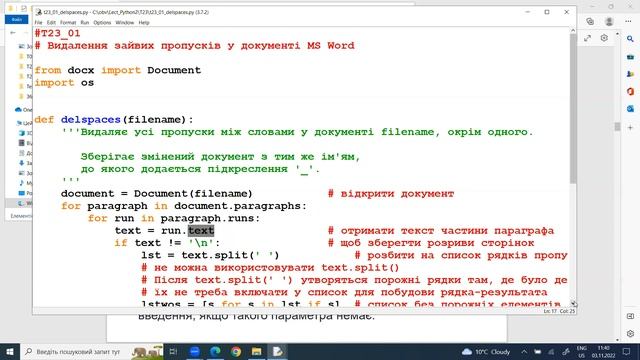Screen dimensions: 640x360
Task: Open Microsoft Edge on the taskbar
Action: pos(215,351)
